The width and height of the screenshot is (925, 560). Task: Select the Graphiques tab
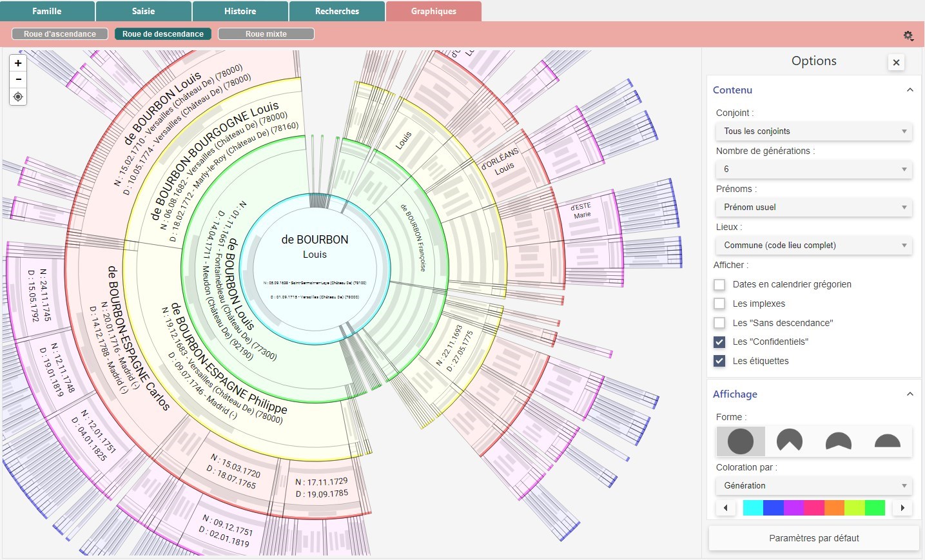click(x=434, y=11)
